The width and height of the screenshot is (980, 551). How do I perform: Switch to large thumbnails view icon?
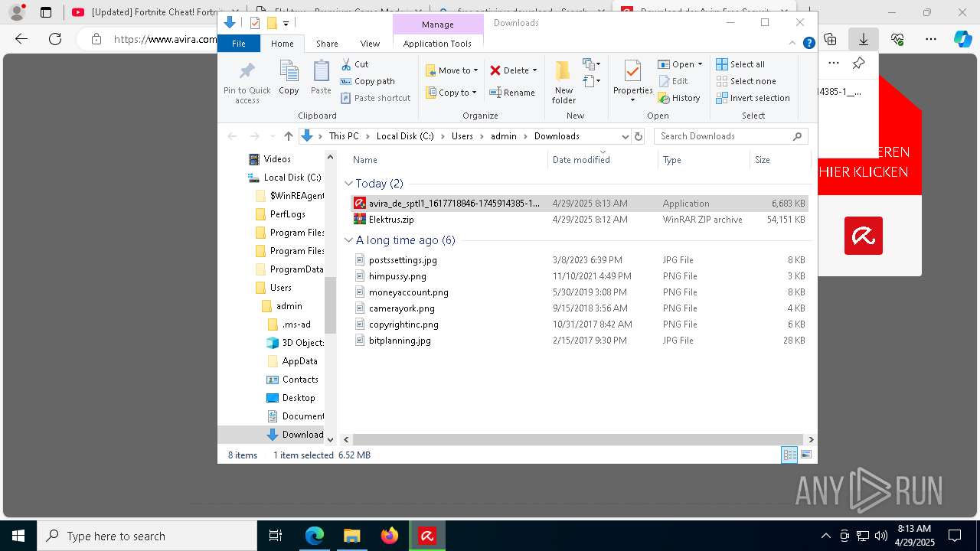point(805,455)
